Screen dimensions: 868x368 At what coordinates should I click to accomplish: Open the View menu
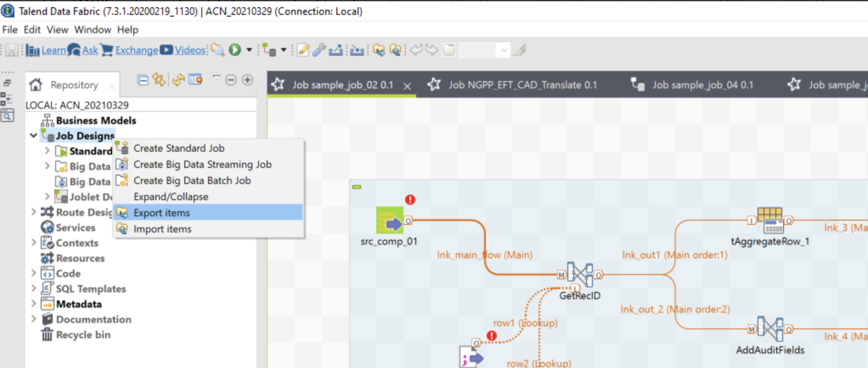57,30
